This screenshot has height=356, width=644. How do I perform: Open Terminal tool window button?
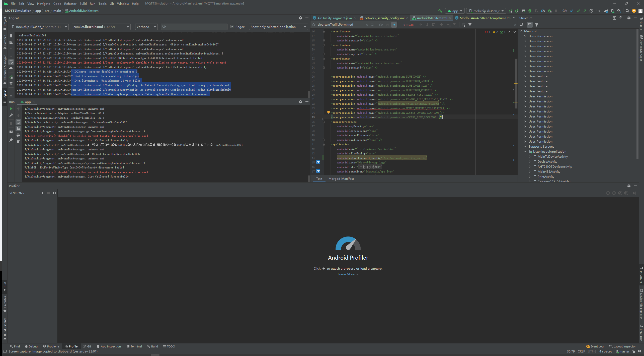point(134,346)
